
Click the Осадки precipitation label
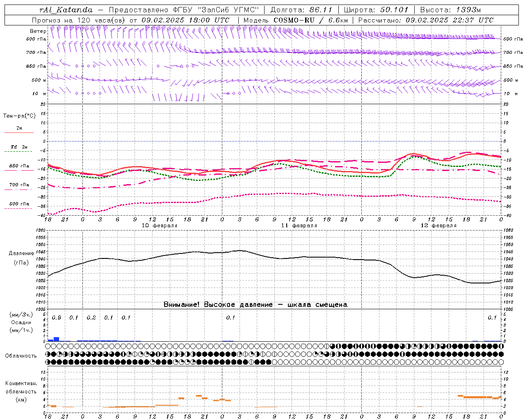click(21, 322)
